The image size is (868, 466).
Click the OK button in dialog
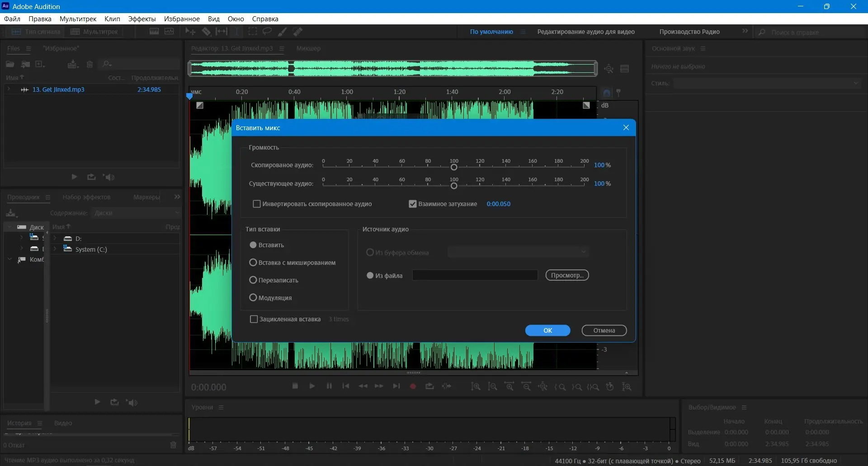click(x=547, y=330)
